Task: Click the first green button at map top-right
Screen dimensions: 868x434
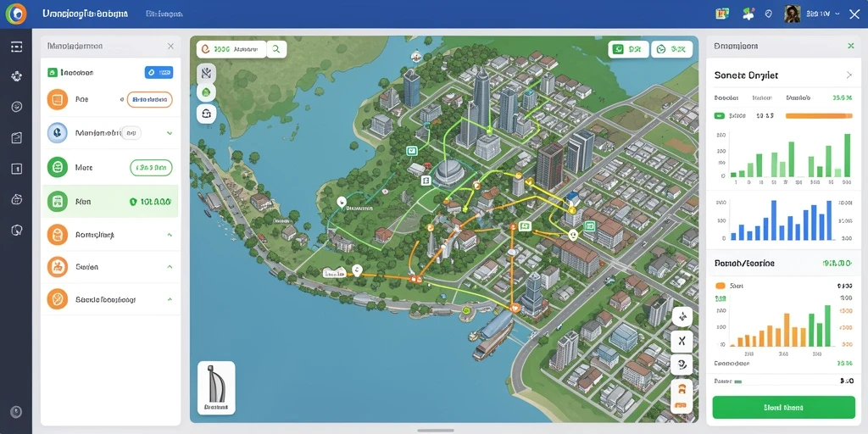Action: point(628,49)
